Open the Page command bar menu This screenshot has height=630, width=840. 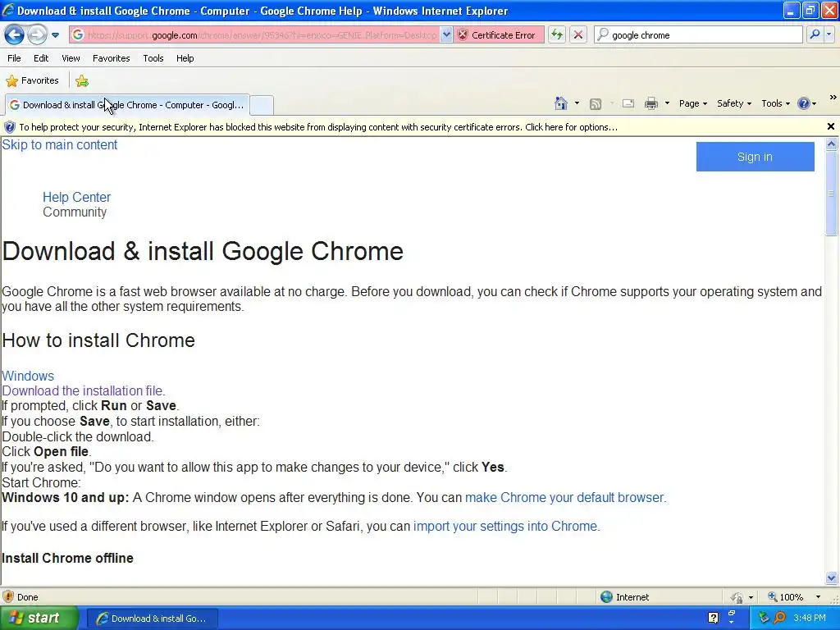(x=692, y=103)
